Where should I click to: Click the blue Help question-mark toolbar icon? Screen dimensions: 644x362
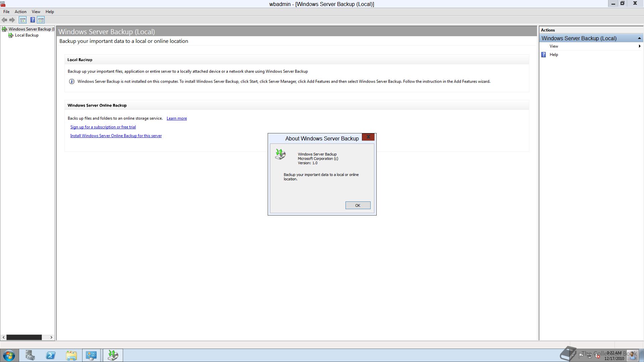33,20
